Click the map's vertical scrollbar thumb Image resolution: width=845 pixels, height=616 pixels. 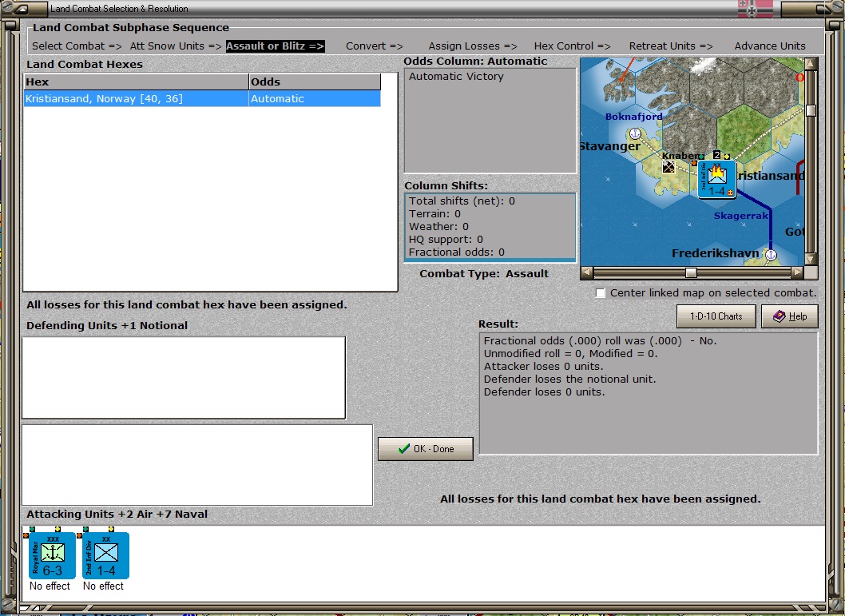tap(811, 110)
